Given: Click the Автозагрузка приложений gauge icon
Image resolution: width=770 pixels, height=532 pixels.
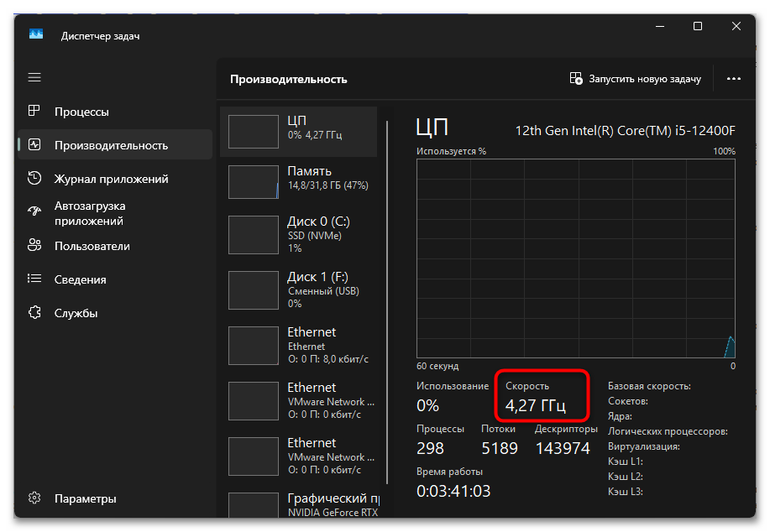Looking at the screenshot, I should click(34, 211).
